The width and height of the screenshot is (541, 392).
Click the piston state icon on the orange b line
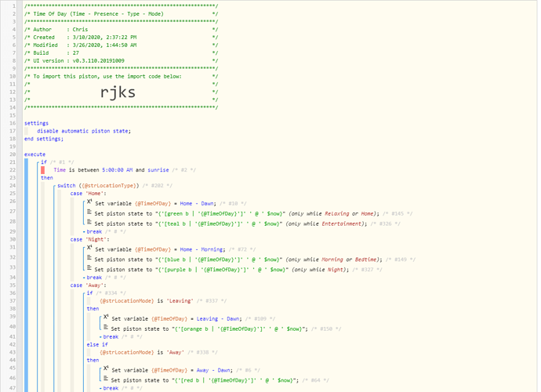(106, 328)
